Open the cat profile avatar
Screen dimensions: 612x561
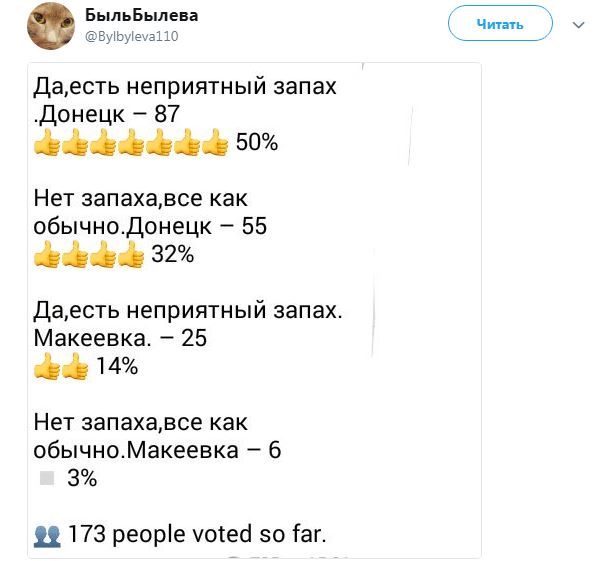51,26
